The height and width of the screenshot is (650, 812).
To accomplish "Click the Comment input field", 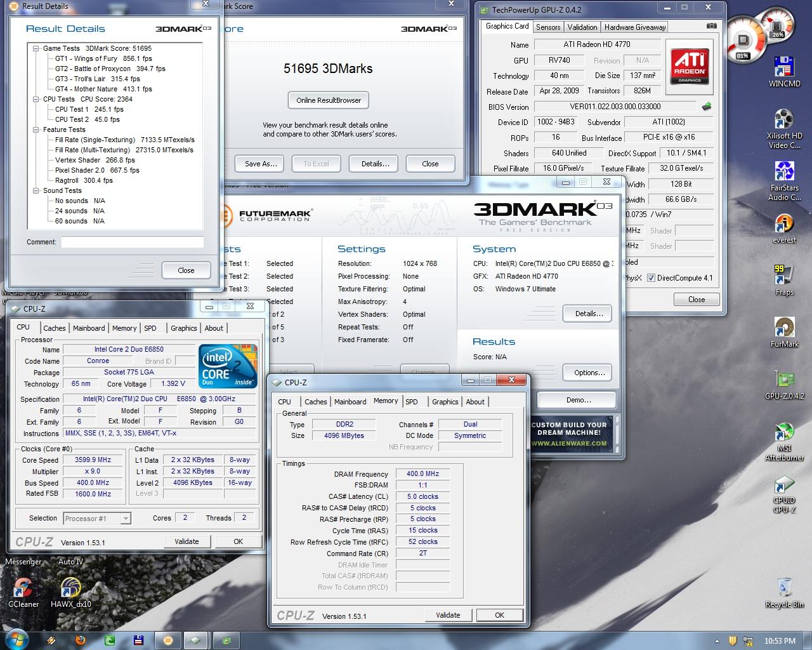I will point(132,242).
